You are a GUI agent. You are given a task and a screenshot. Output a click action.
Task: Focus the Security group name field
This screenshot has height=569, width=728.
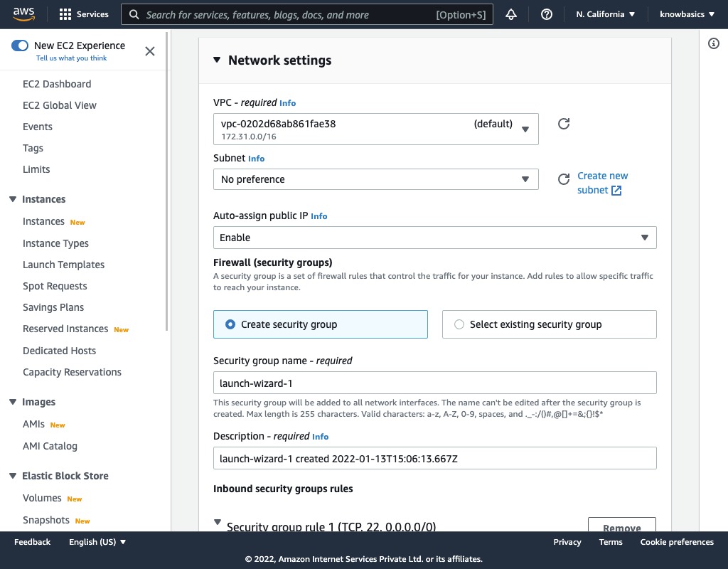(434, 383)
